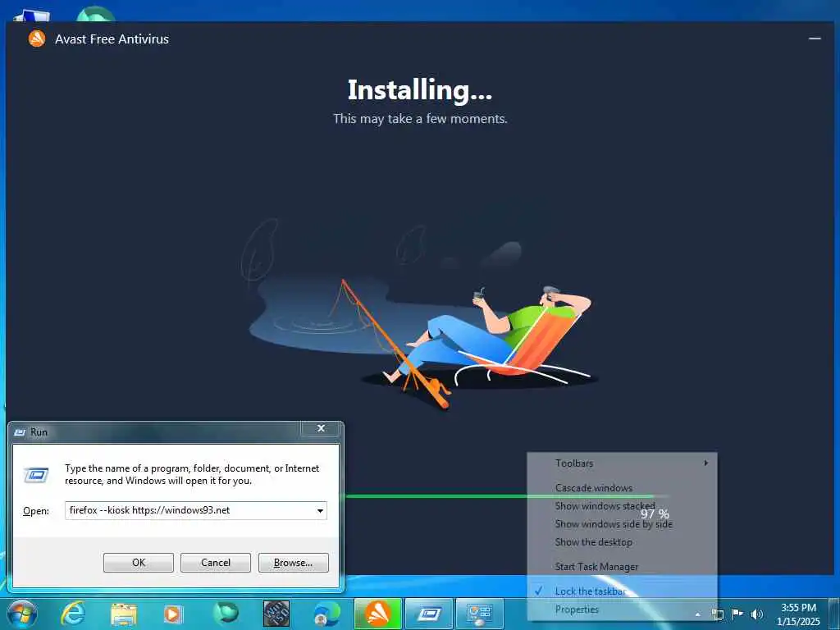Minimize the Avast Free Antivirus window
This screenshot has width=840, height=630.
815,39
